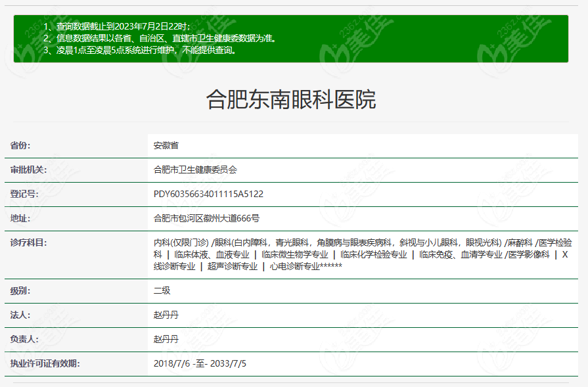
Task: Click the line beginning 内科(仅限门诊)
Action: click(363, 242)
